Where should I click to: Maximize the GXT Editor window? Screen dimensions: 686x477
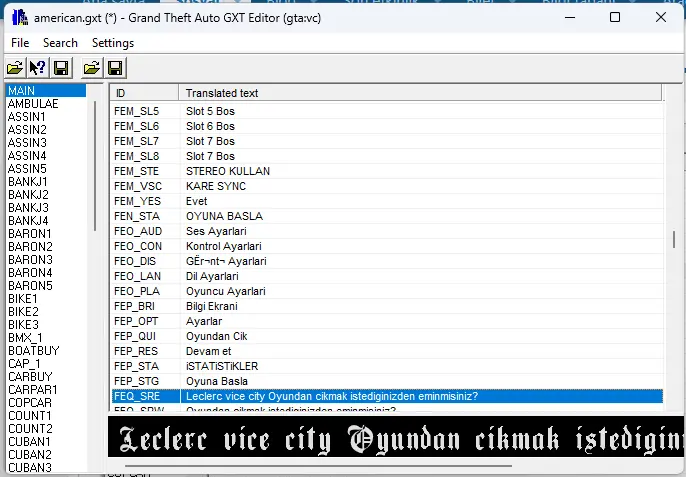tap(615, 18)
